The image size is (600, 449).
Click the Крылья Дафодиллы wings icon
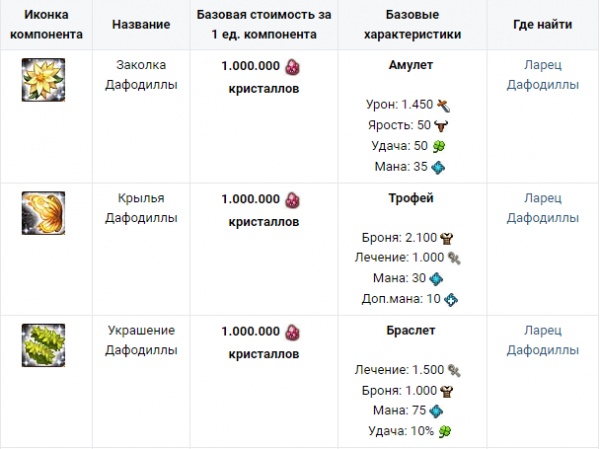pyautogui.click(x=42, y=212)
